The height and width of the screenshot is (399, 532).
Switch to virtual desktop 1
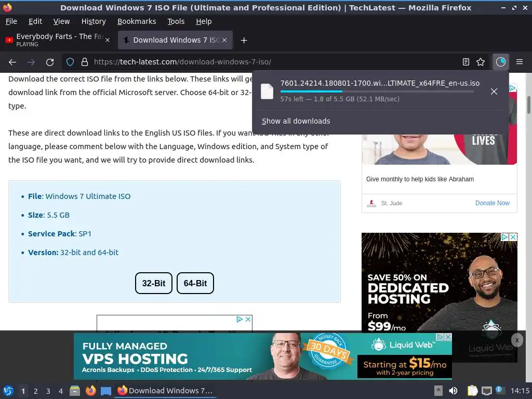[23, 391]
